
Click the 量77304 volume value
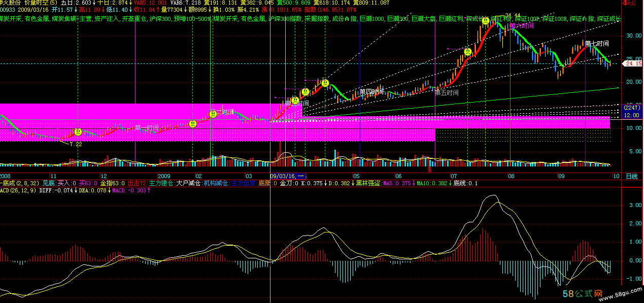tap(172, 10)
